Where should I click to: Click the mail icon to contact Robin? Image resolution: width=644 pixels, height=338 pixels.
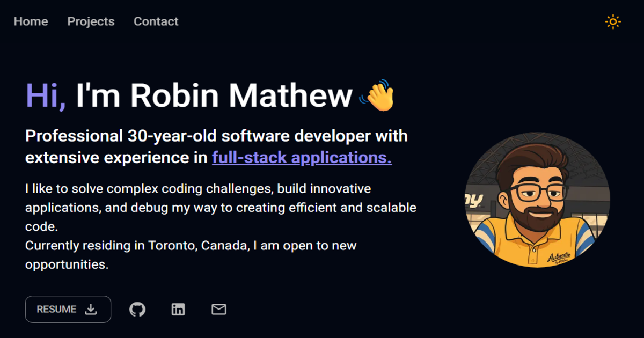coord(219,309)
